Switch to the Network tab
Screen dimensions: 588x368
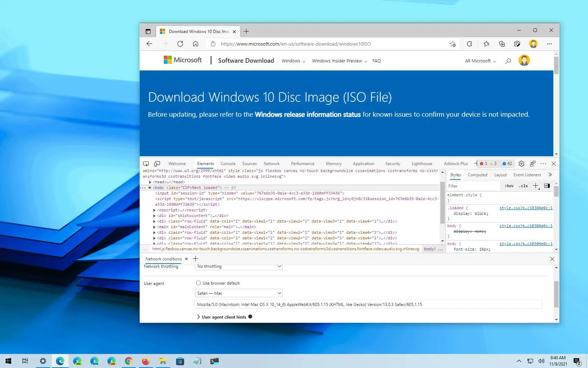click(272, 164)
